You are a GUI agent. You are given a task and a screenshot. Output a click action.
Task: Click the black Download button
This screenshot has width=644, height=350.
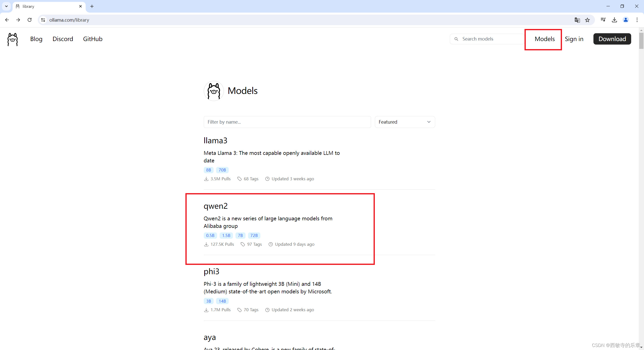(x=612, y=39)
